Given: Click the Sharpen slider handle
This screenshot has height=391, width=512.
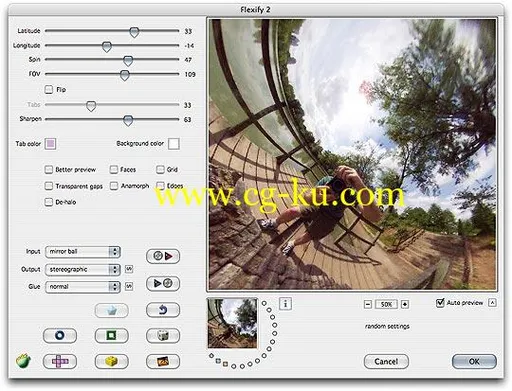Looking at the screenshot, I should pyautogui.click(x=128, y=121).
